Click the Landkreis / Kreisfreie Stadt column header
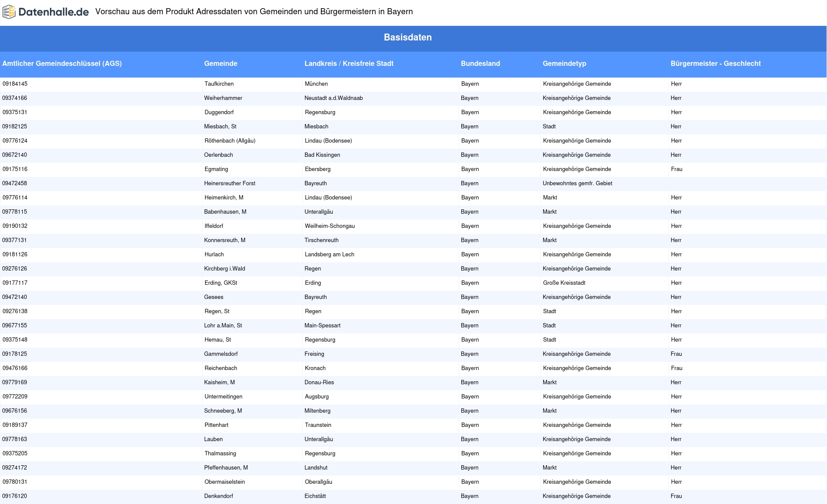This screenshot has height=504, width=827. [349, 63]
